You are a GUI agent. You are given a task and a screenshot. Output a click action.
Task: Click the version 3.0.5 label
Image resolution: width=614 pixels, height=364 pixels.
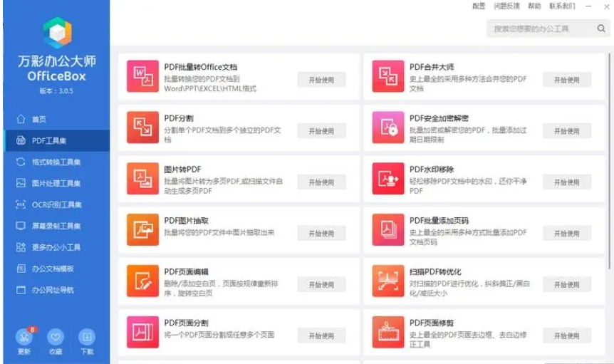coord(56,90)
